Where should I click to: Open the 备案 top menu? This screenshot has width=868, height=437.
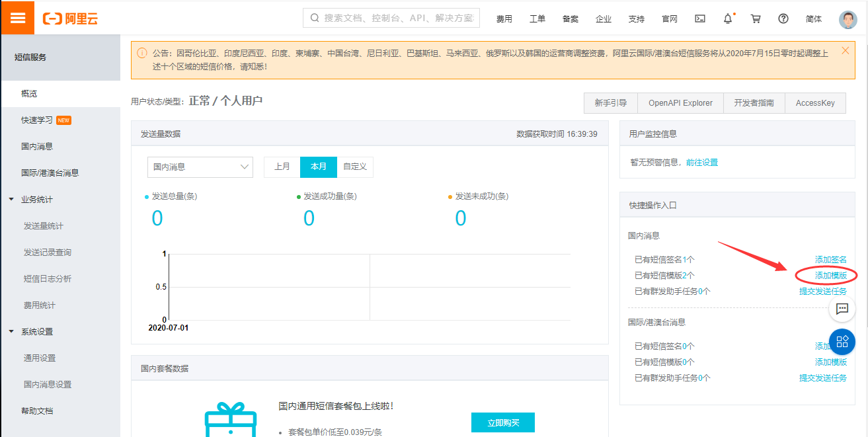tap(571, 19)
